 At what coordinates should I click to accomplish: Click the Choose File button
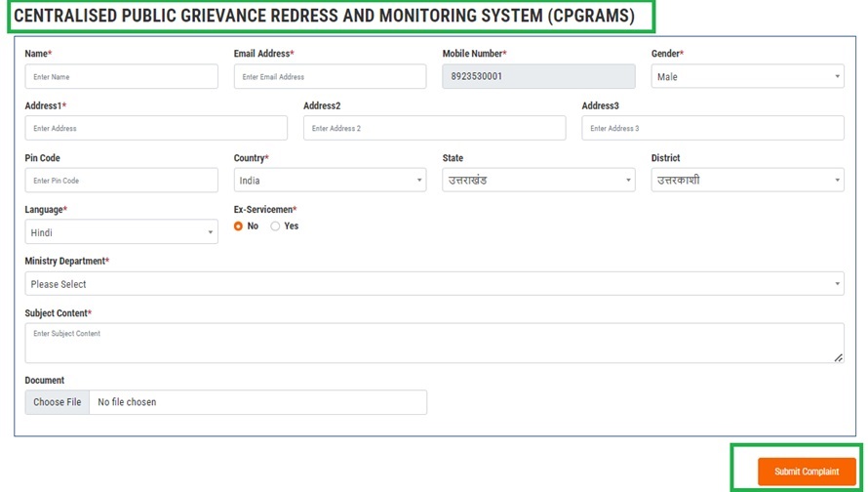click(57, 402)
